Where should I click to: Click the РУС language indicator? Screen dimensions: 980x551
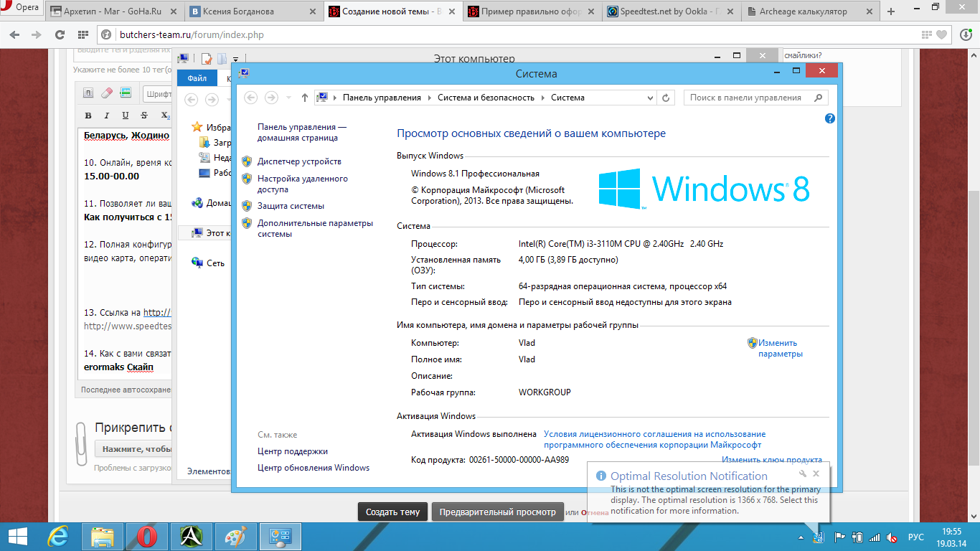(x=916, y=537)
